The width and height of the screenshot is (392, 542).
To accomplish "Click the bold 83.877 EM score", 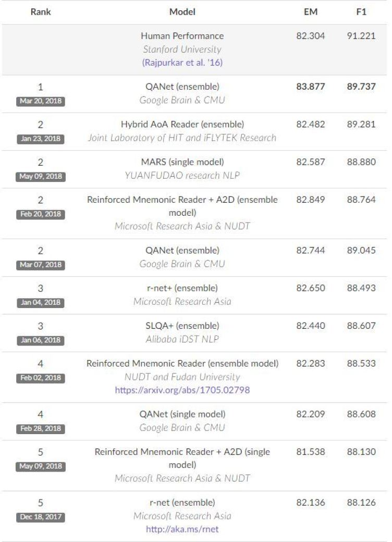I will [310, 87].
